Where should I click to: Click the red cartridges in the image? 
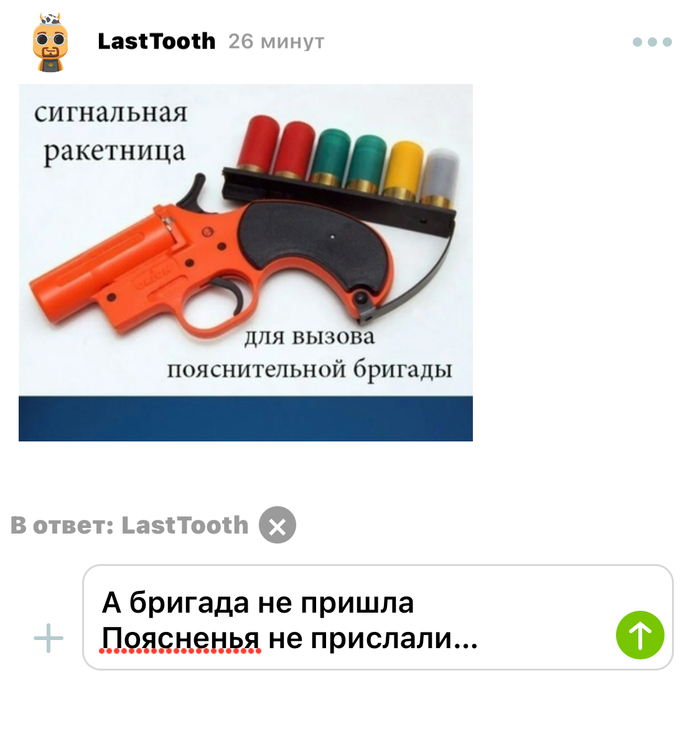click(x=276, y=146)
